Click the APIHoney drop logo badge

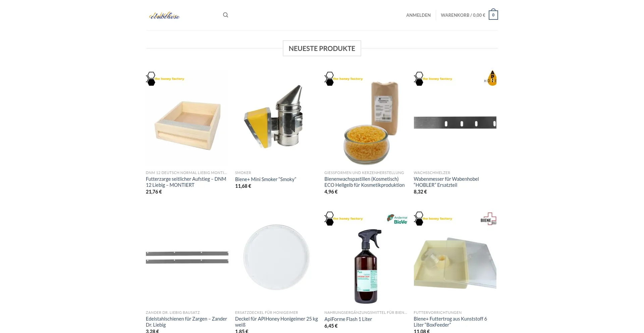pyautogui.click(x=490, y=78)
